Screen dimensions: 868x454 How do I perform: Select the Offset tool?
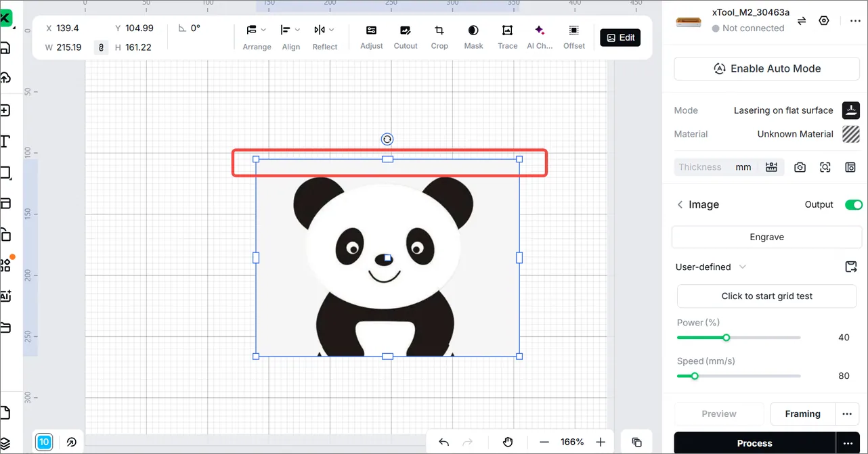click(x=574, y=37)
